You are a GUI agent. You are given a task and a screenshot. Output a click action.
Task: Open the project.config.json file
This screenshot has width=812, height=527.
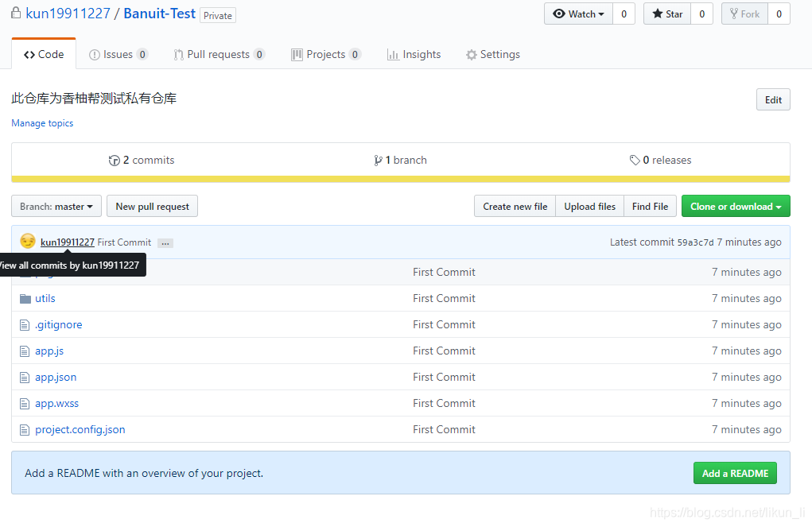80,430
